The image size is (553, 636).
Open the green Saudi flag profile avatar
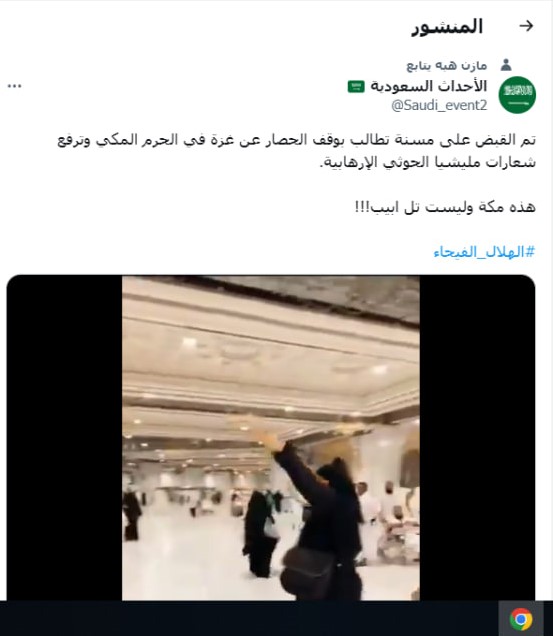pyautogui.click(x=517, y=95)
